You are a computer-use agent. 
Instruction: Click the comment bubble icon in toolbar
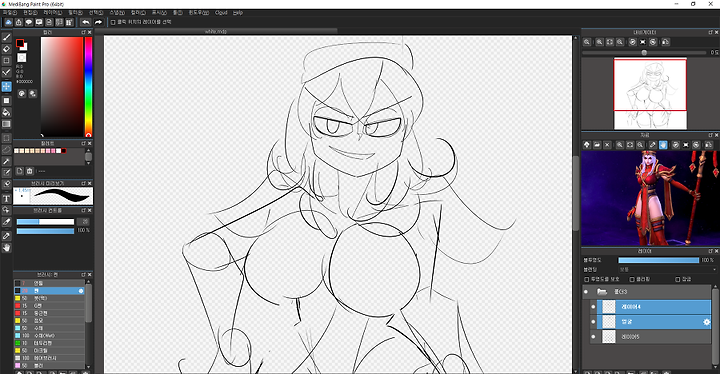tap(29, 22)
